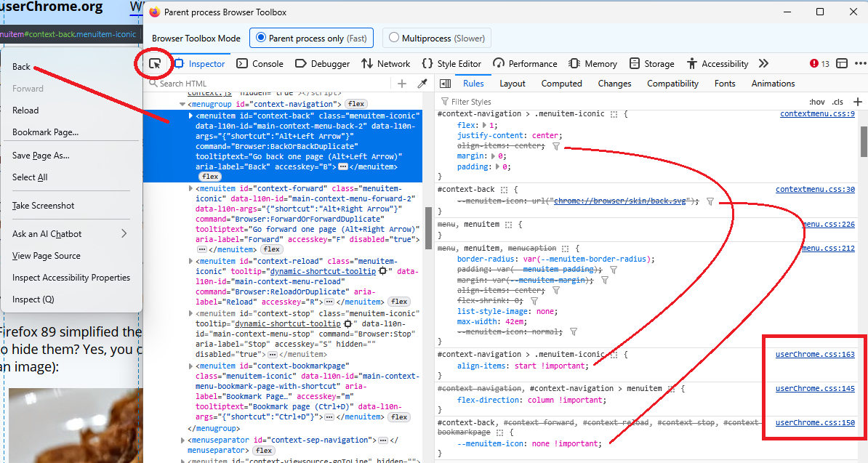The width and height of the screenshot is (868, 463).
Task: Click the filter icon beside align-items: center
Action: [x=556, y=146]
